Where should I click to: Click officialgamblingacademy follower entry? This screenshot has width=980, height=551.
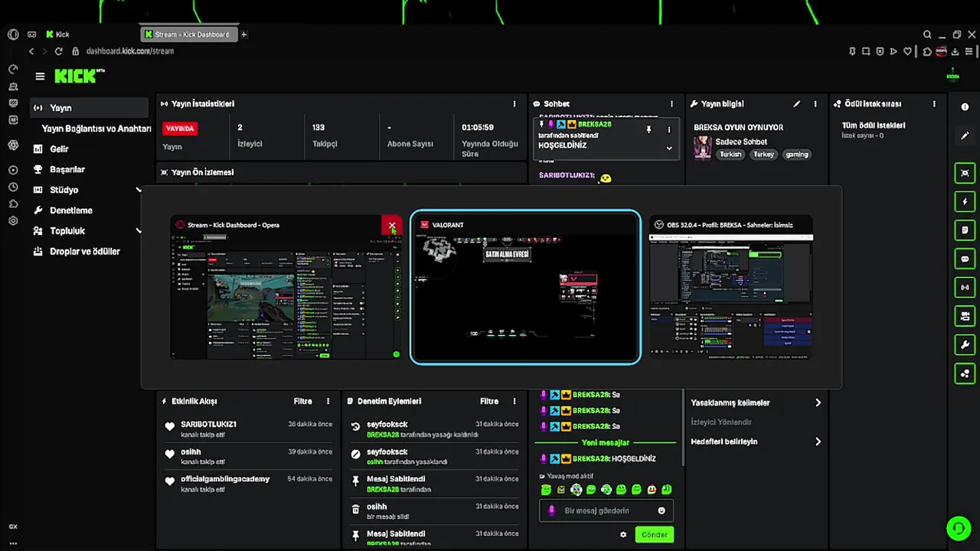pyautogui.click(x=225, y=479)
